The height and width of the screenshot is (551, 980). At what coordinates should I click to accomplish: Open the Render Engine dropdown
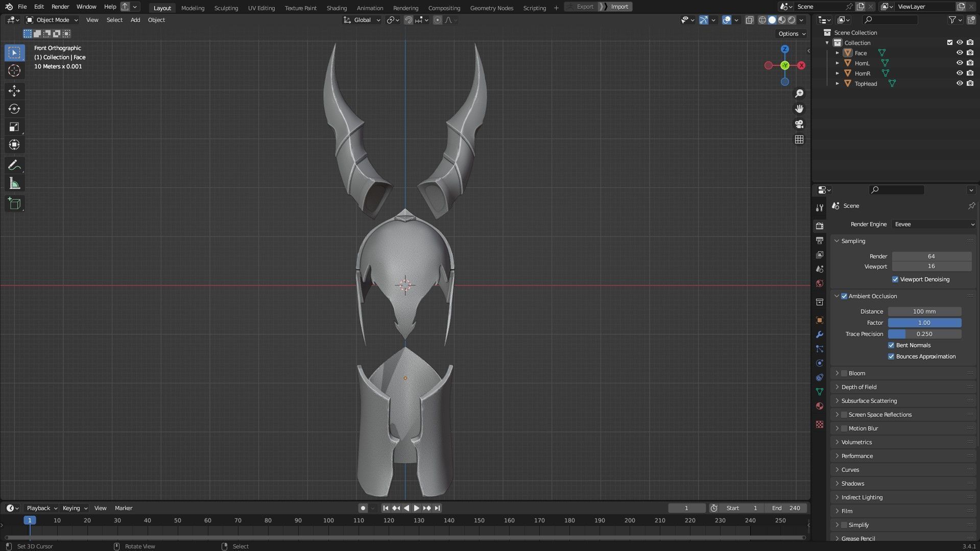(x=934, y=224)
